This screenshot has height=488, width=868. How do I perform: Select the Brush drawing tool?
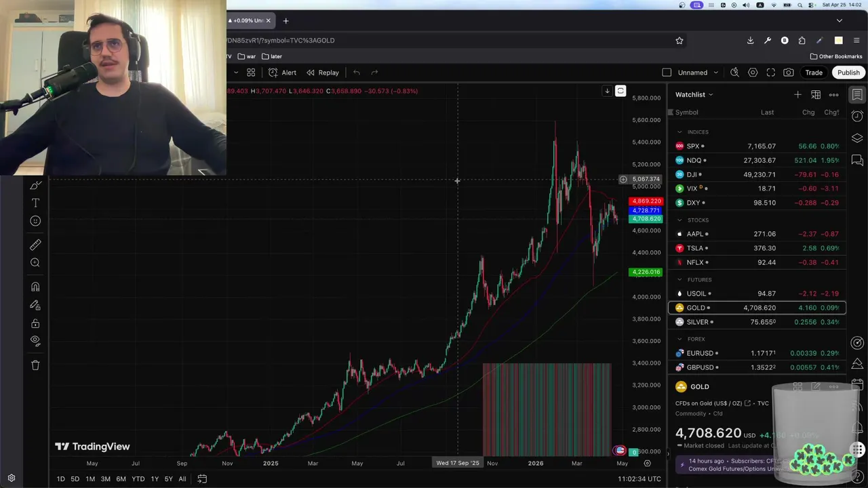(x=35, y=185)
